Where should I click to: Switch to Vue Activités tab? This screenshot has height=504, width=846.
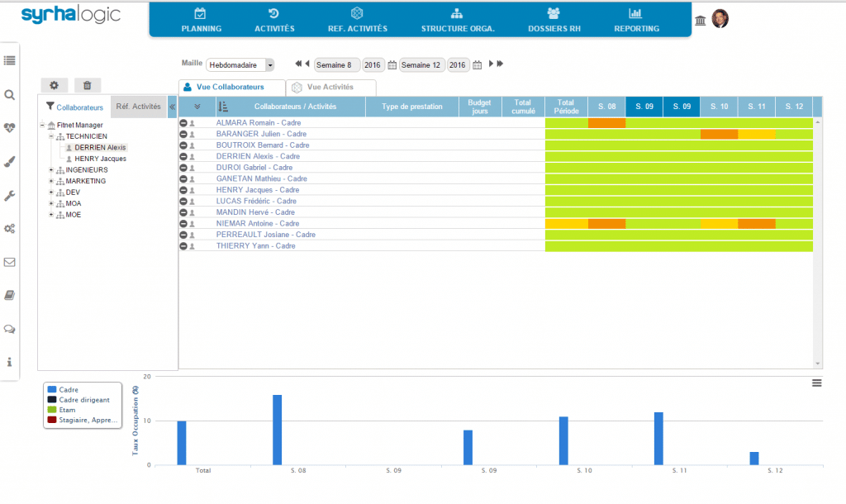point(330,87)
